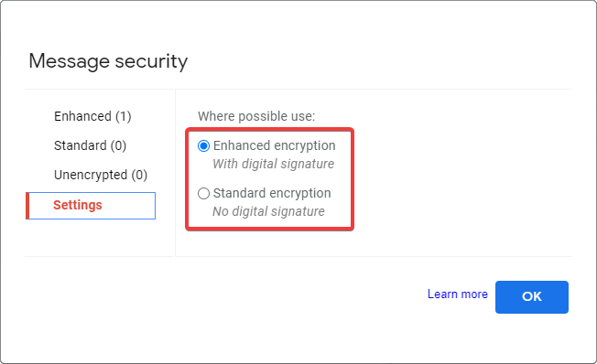Click the "Standard encryption" label text
Screen dimensions: 597x364
pos(272,193)
